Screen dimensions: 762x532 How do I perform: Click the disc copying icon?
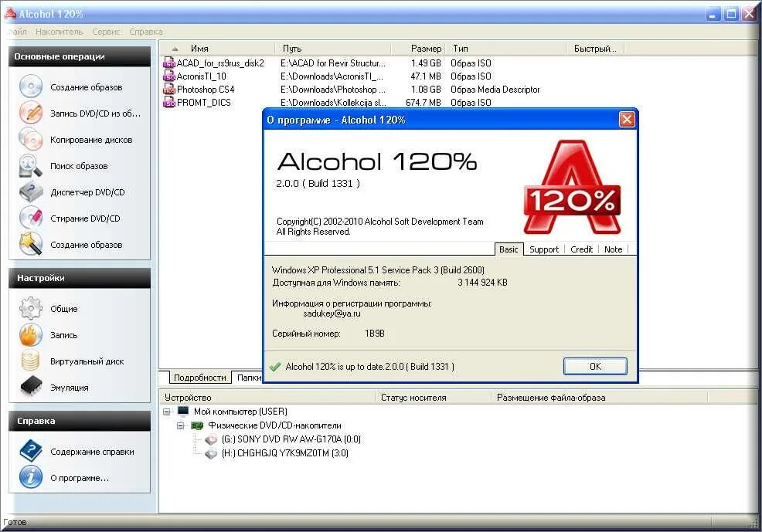31,139
